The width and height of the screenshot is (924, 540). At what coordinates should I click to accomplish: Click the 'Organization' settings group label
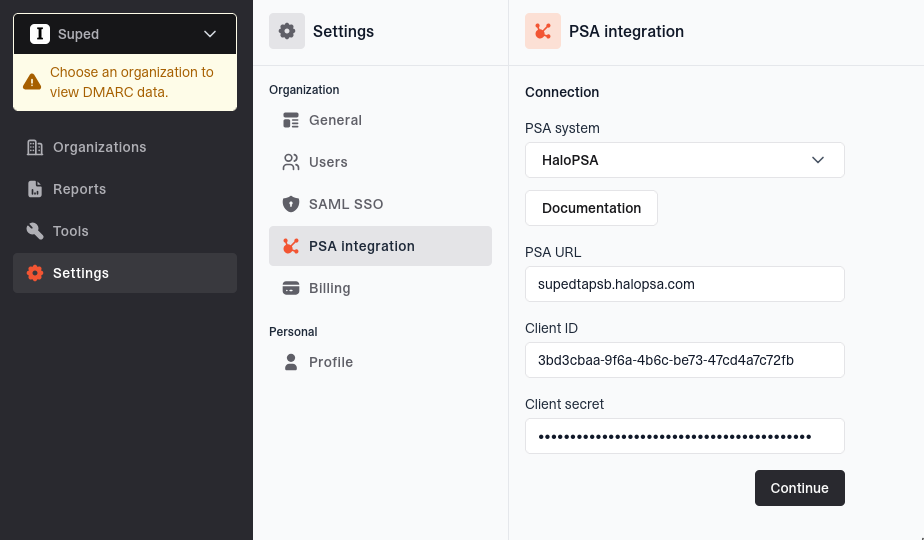click(304, 90)
